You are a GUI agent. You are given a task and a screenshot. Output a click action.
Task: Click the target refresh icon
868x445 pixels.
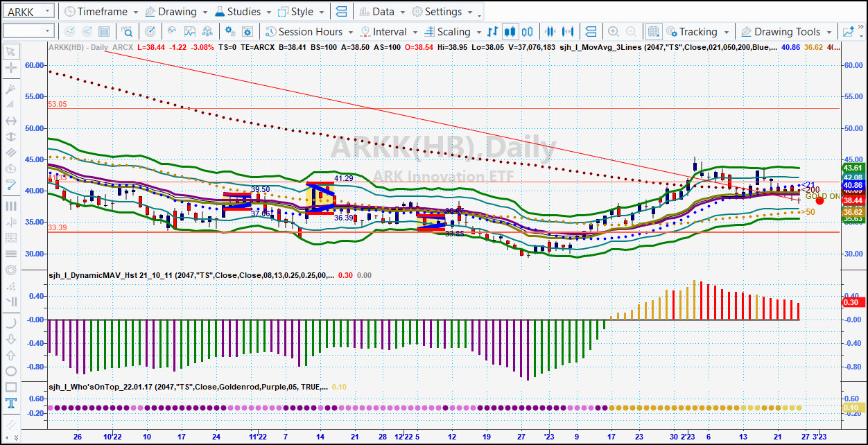(x=150, y=31)
